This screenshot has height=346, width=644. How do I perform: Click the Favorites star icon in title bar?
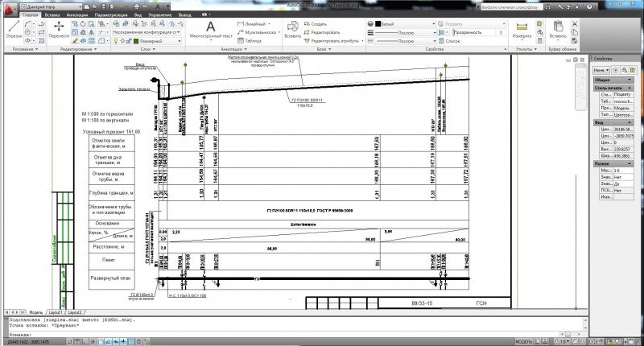pyautogui.click(x=577, y=7)
